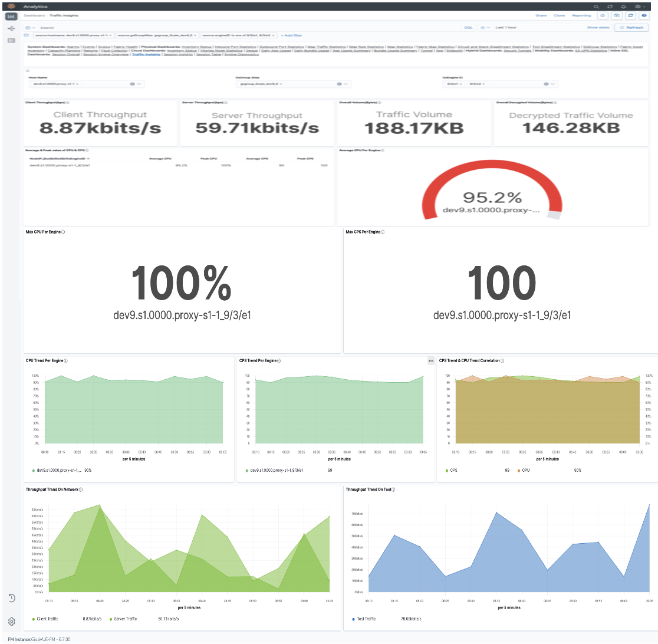Open the Session Table dashboard link
The image size is (658, 644).
[209, 54]
